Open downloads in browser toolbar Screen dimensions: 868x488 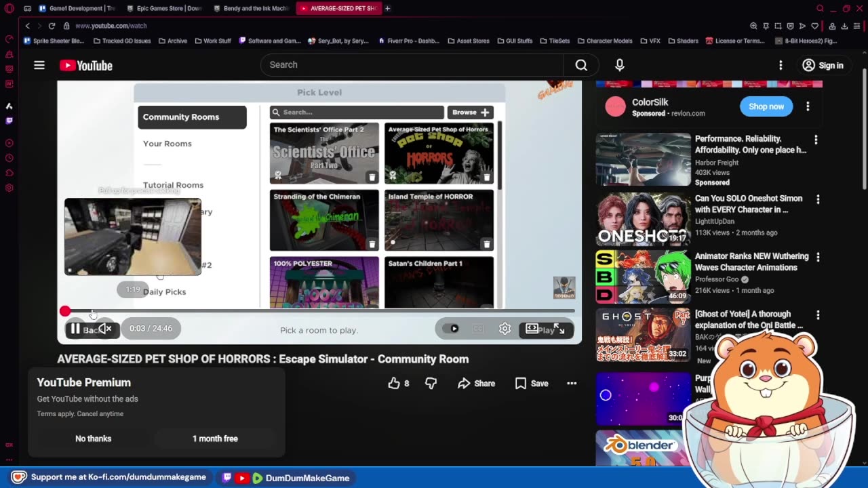[x=845, y=26]
